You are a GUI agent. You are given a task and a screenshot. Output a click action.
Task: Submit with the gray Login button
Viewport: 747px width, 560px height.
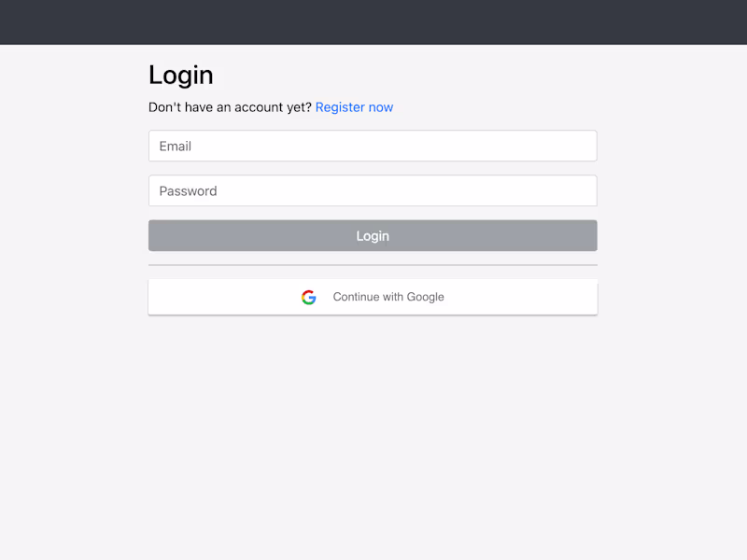pos(373,235)
